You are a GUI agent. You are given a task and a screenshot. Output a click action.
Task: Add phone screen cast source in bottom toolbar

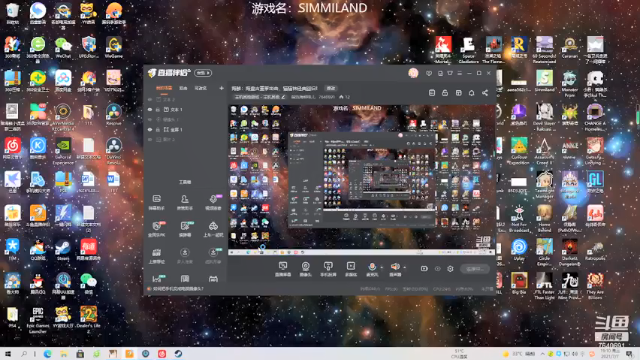point(328,269)
